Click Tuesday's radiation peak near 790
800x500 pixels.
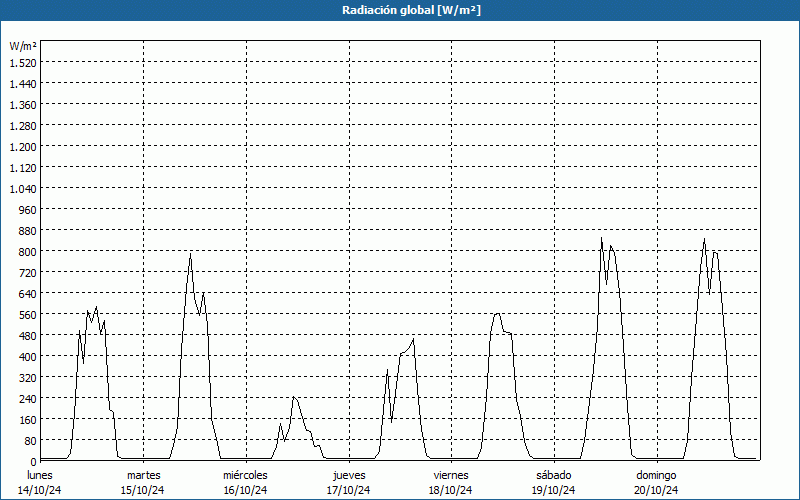click(x=191, y=254)
